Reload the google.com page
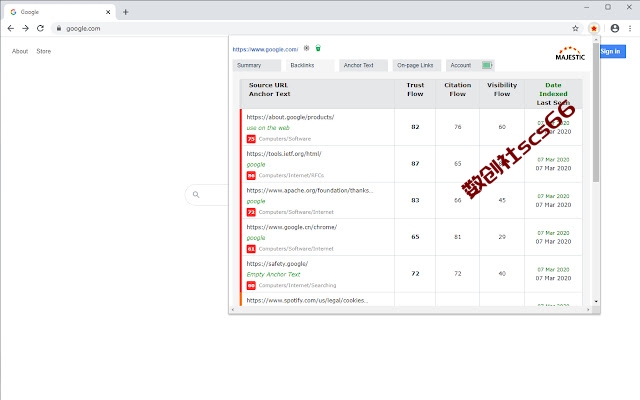 40,28
